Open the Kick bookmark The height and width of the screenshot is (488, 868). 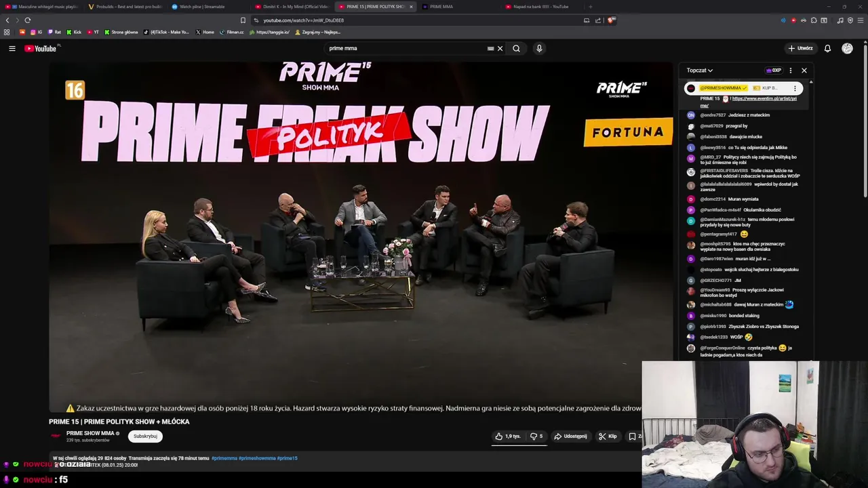coord(74,32)
